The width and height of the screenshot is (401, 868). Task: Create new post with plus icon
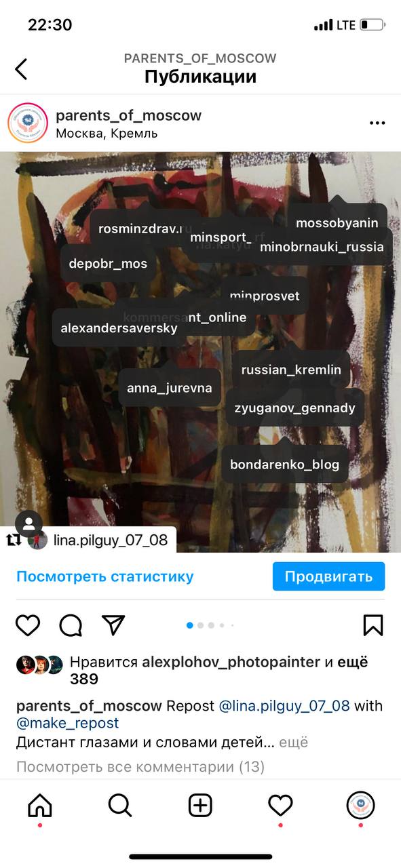click(x=200, y=806)
